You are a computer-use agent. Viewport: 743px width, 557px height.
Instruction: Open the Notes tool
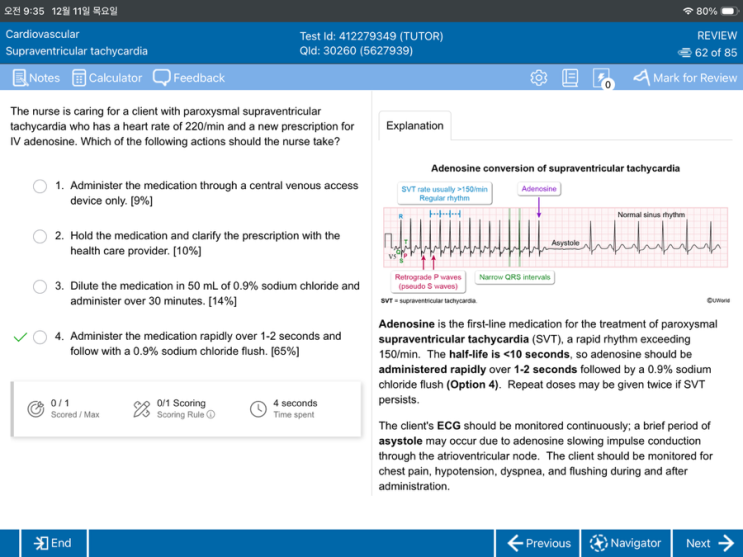coord(36,78)
